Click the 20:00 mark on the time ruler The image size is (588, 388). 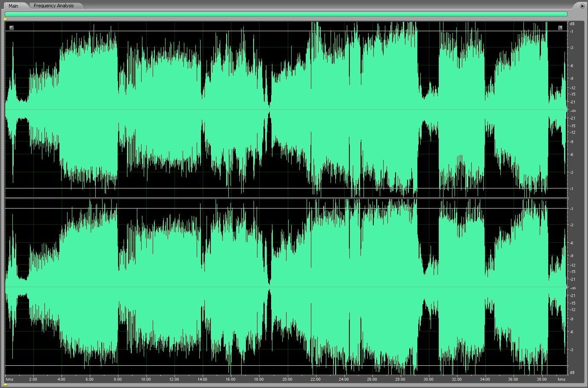click(287, 379)
